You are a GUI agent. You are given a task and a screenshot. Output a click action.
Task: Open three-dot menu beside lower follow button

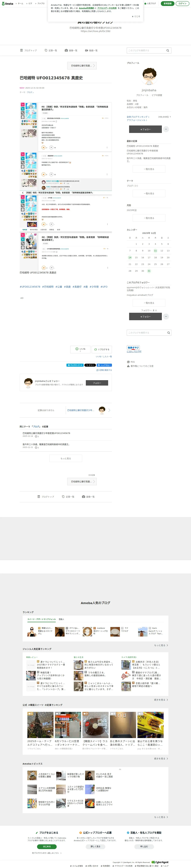click(166, 316)
